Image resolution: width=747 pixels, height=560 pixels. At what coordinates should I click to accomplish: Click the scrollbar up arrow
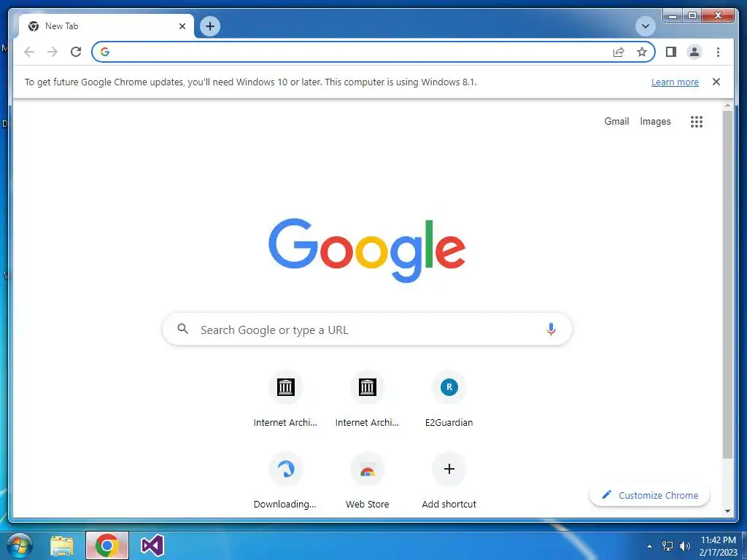coord(727,105)
